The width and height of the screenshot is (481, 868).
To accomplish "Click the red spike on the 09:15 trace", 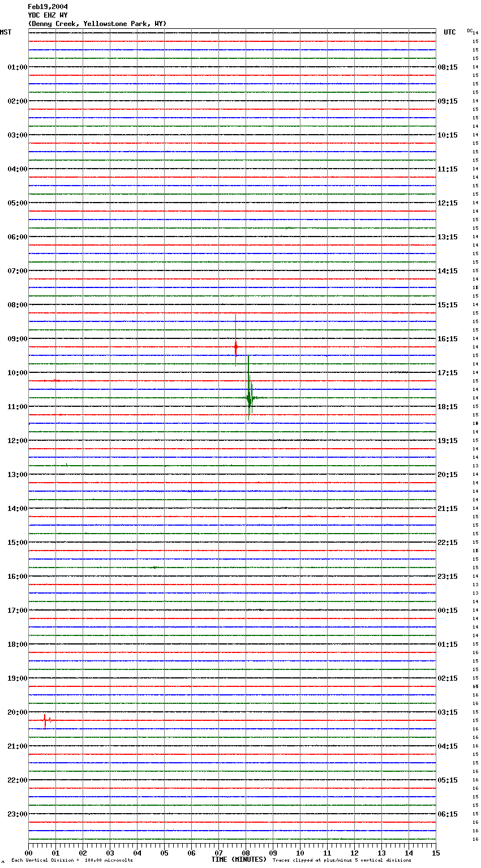I will pyautogui.click(x=236, y=340).
